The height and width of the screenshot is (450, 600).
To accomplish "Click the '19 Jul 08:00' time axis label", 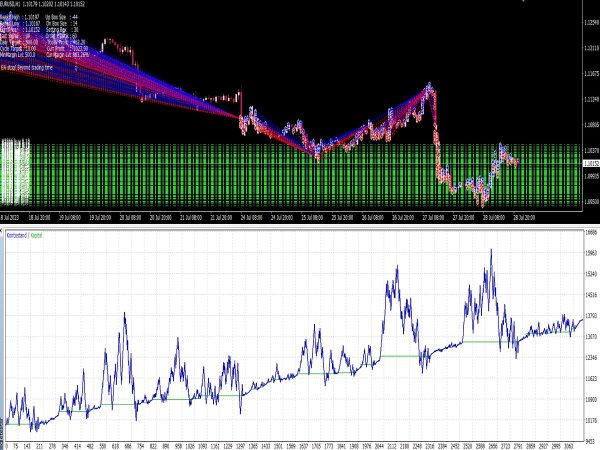I will pyautogui.click(x=70, y=218).
